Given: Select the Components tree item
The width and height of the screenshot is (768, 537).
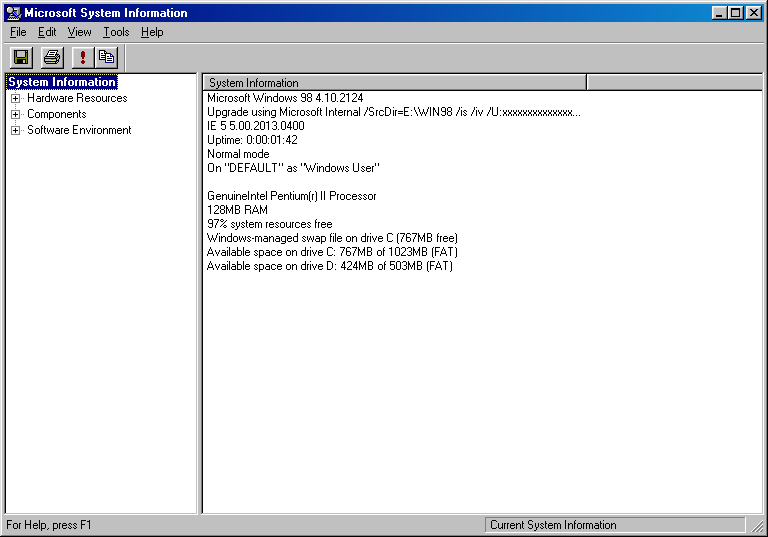Looking at the screenshot, I should 57,114.
